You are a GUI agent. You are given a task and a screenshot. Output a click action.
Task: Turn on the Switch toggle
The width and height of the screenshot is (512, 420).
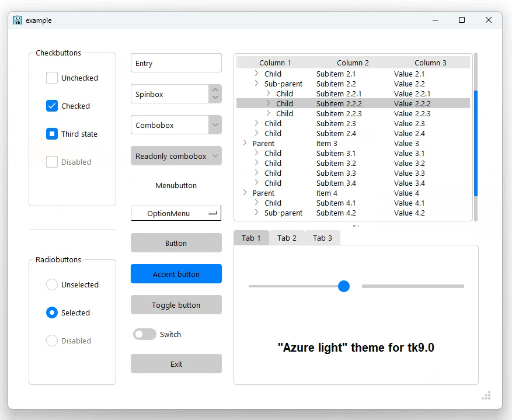[x=144, y=334]
